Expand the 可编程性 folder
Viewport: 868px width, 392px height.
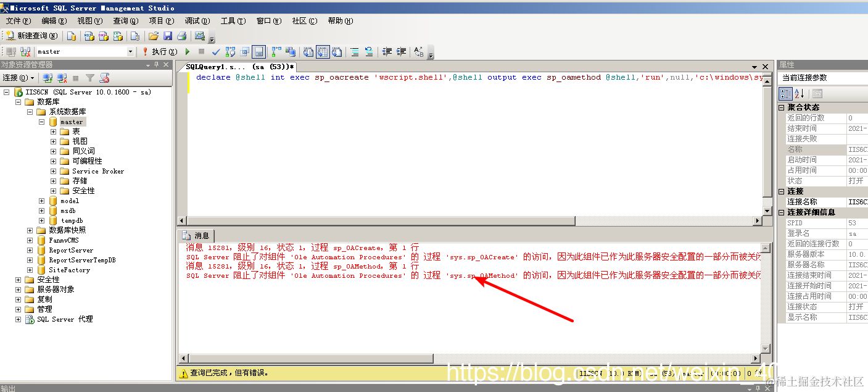[x=54, y=161]
